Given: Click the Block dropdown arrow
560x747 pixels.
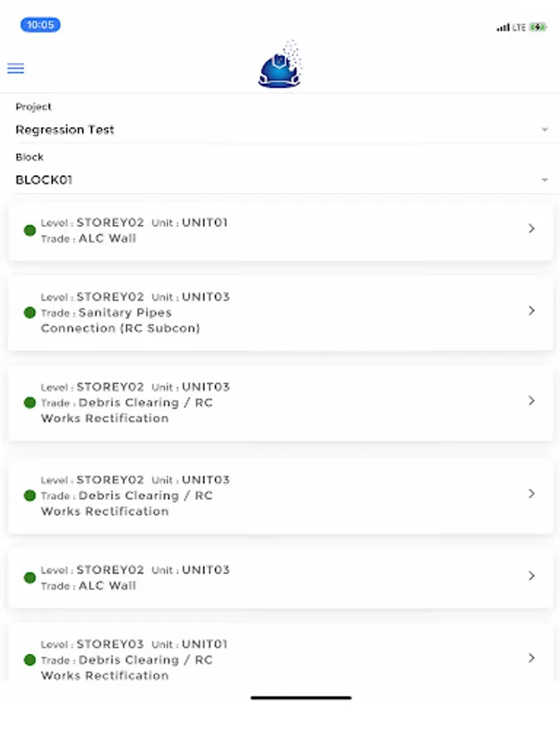Looking at the screenshot, I should click(545, 180).
